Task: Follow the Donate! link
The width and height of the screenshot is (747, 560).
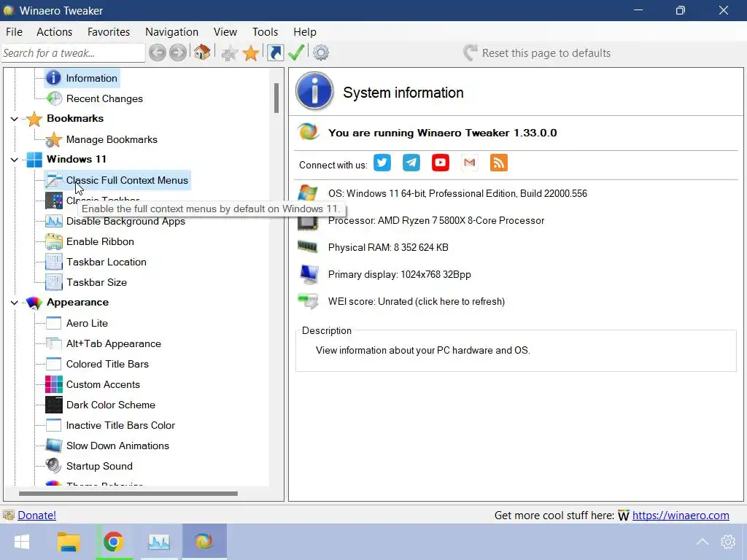Action: [36, 516]
